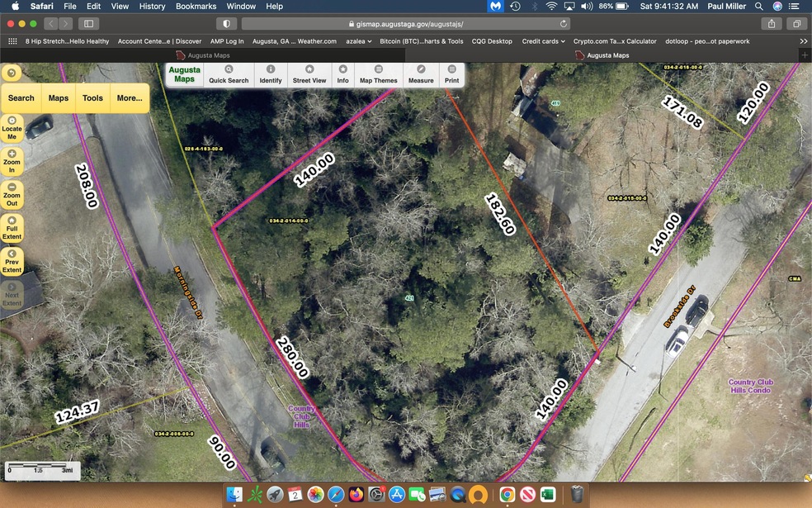Show all bookmarks grid icon
Screen dimensions: 812x508
(x=12, y=41)
